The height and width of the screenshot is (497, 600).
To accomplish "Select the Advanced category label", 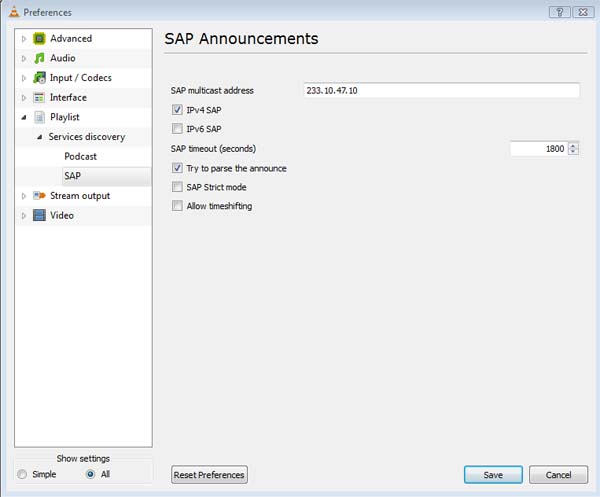I will pyautogui.click(x=71, y=39).
